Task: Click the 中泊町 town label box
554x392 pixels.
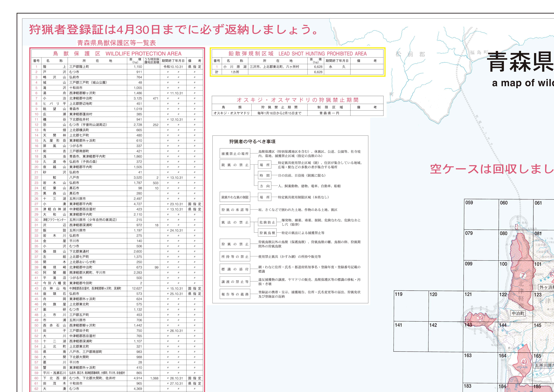Action: pos(518,313)
